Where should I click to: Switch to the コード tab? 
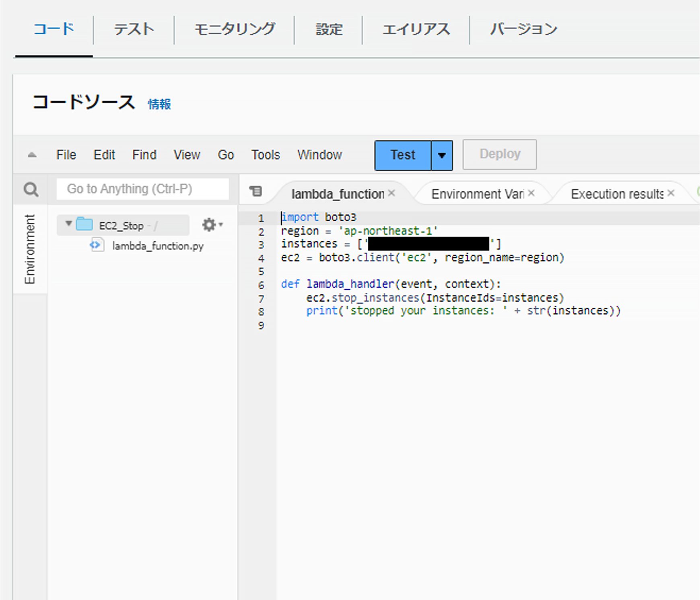54,29
